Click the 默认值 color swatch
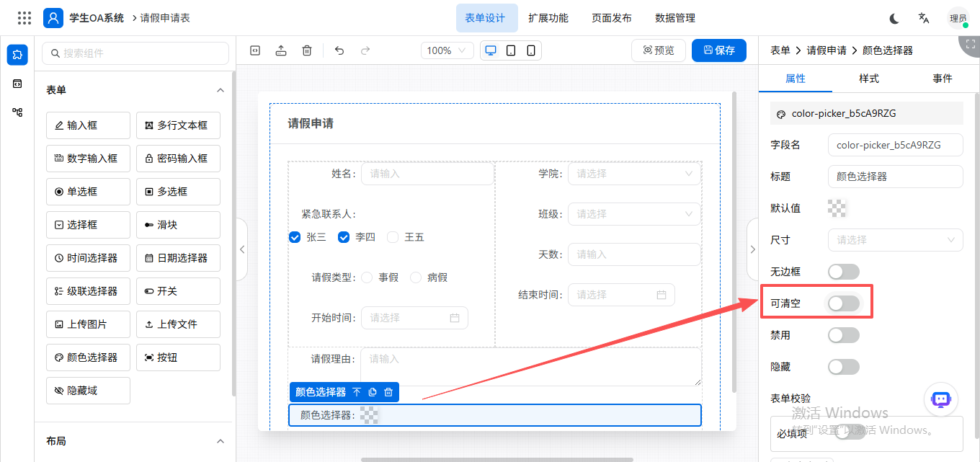980x462 pixels. tap(837, 208)
